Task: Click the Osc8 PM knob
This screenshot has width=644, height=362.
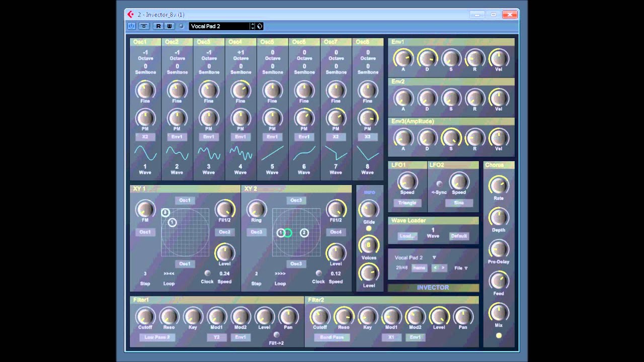Action: (368, 118)
